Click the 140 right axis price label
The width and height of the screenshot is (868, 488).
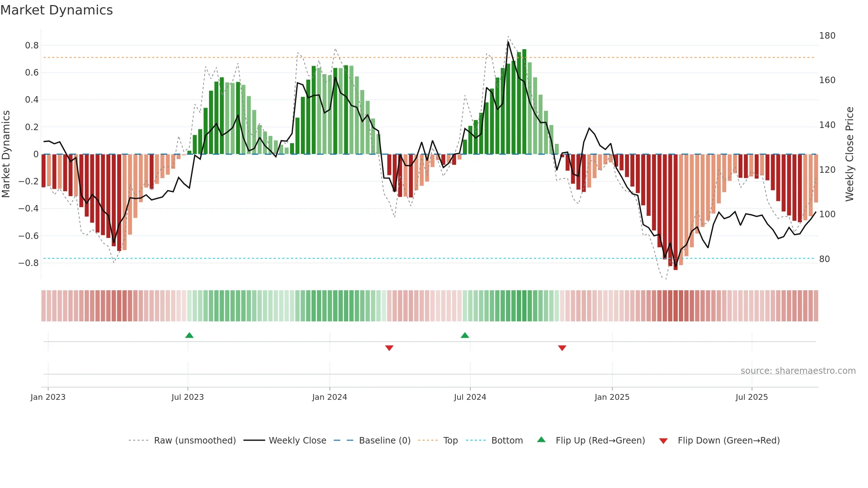coord(827,125)
